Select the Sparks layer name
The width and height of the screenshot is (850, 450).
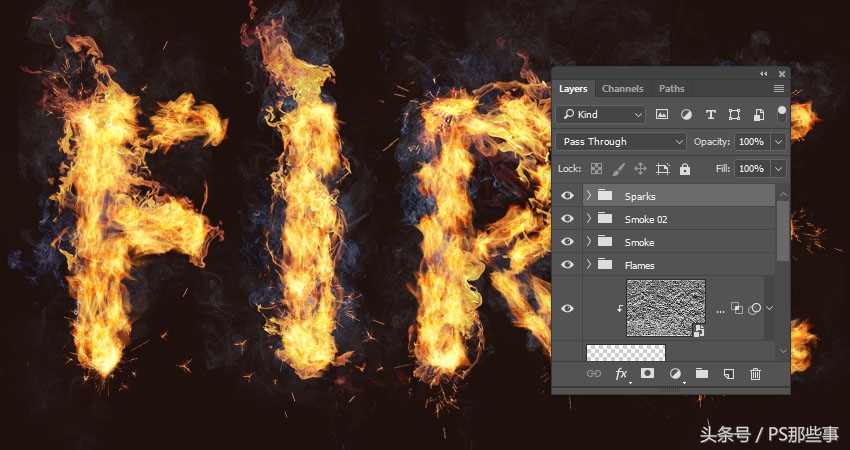click(640, 196)
